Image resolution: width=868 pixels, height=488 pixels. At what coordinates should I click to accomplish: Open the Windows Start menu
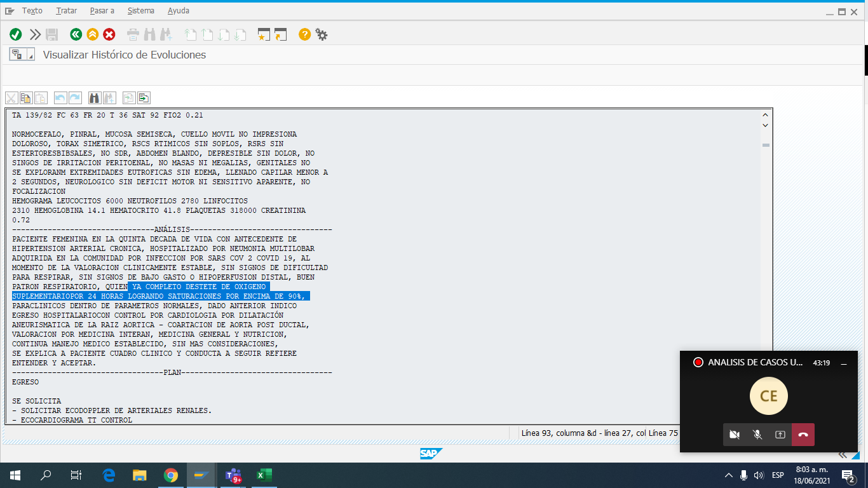pos(15,475)
